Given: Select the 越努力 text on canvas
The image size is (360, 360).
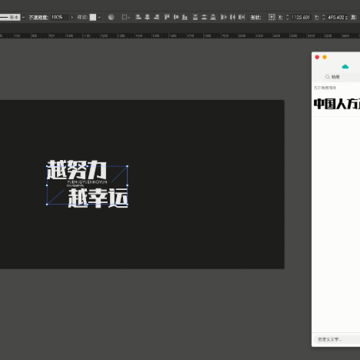Looking at the screenshot, I should point(77,170).
